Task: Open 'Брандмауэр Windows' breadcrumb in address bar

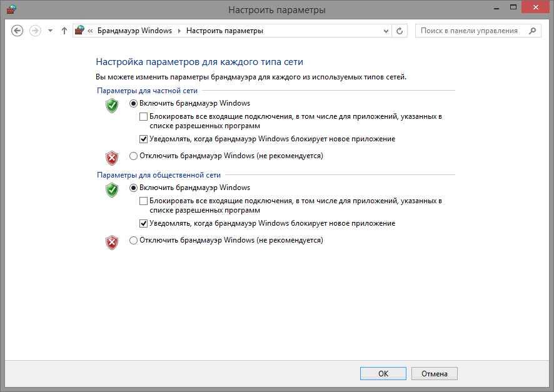Action: pyautogui.click(x=134, y=31)
